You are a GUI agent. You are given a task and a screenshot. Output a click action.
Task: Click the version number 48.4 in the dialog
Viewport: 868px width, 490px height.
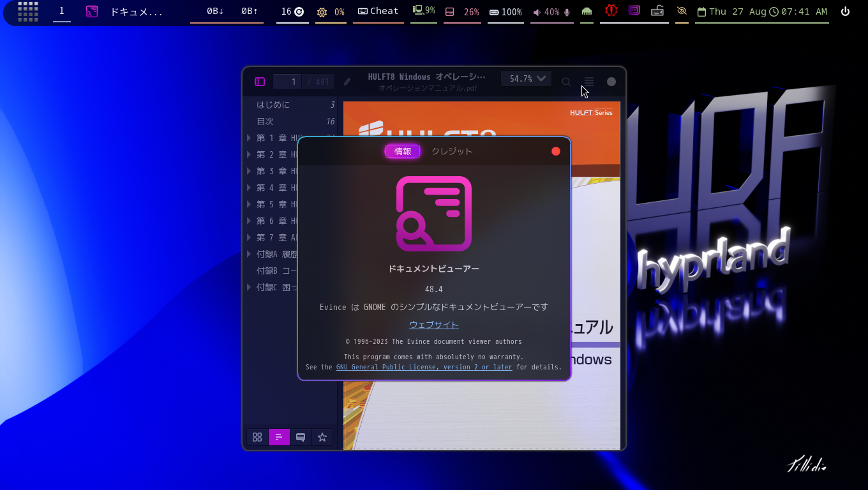(x=434, y=289)
